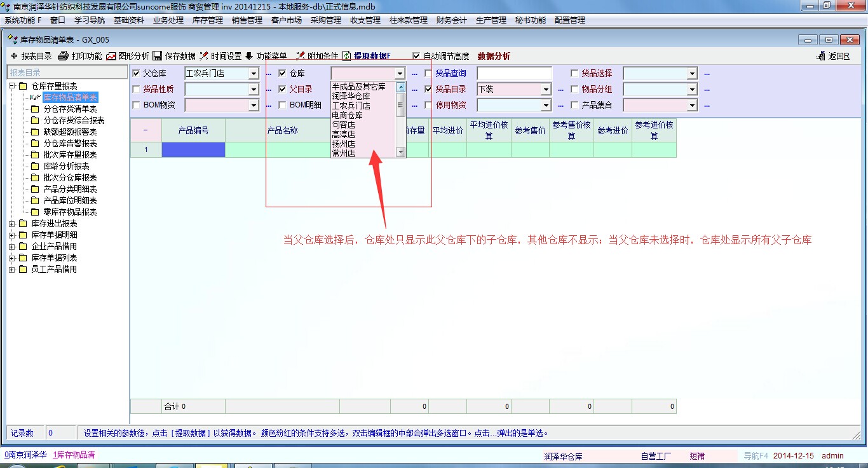Click the 附加条件 icon

[300, 56]
